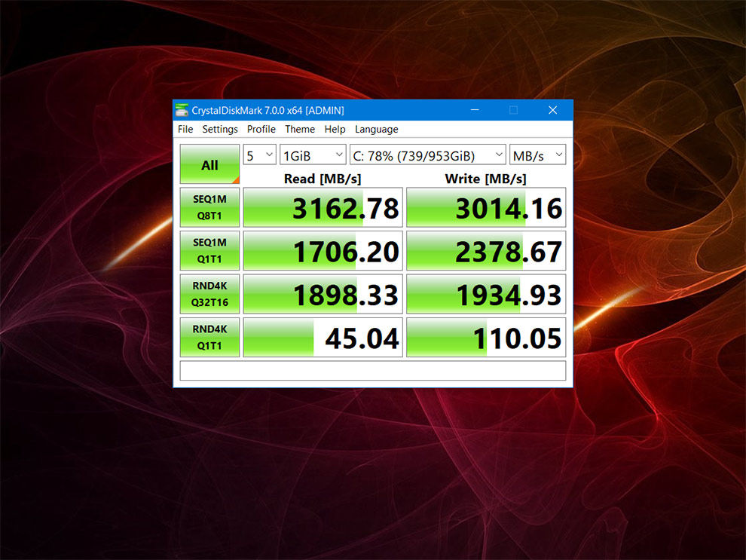This screenshot has height=560, width=746.
Task: Click the 2378.67 write result
Action: pyautogui.click(x=486, y=251)
